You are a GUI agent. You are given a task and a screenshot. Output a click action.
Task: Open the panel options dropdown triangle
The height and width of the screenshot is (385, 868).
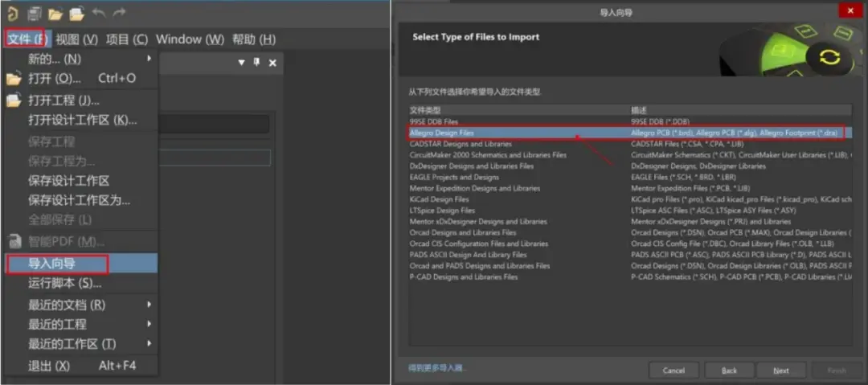coord(241,63)
